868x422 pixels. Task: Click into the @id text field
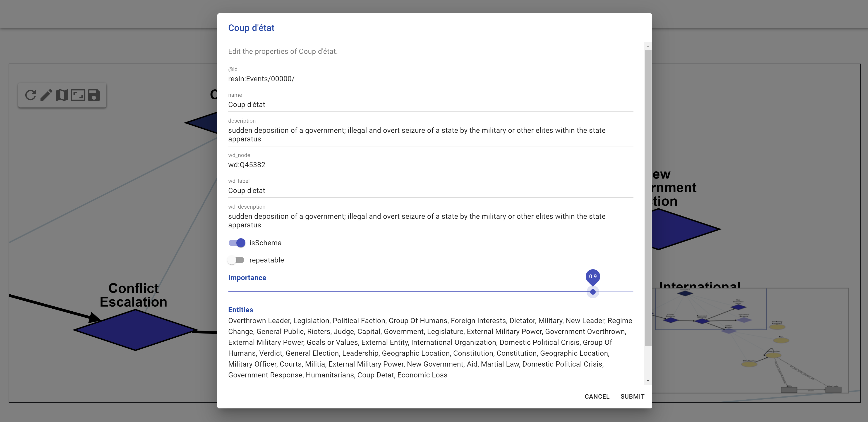point(430,79)
